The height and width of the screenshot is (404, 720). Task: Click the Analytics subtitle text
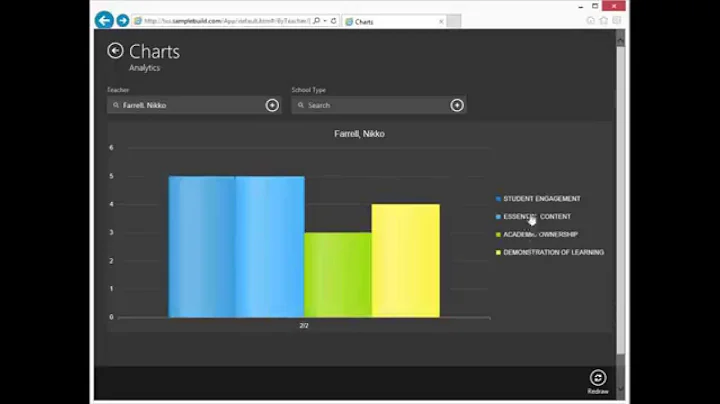point(145,67)
